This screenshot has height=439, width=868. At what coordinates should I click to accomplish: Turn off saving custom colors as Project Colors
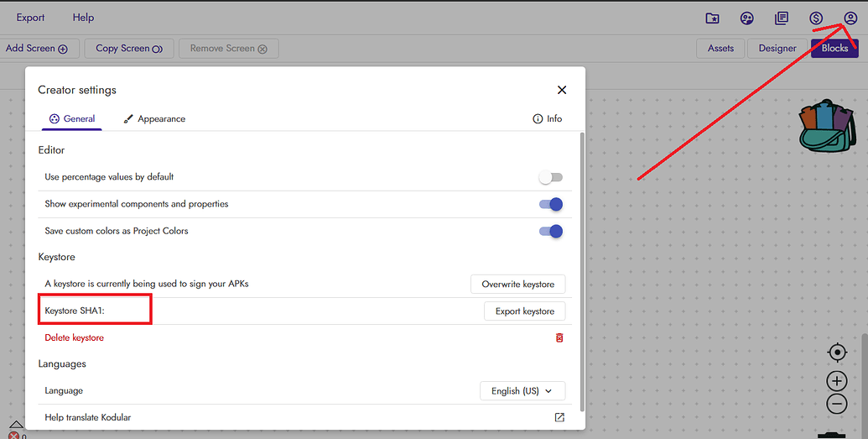(550, 231)
